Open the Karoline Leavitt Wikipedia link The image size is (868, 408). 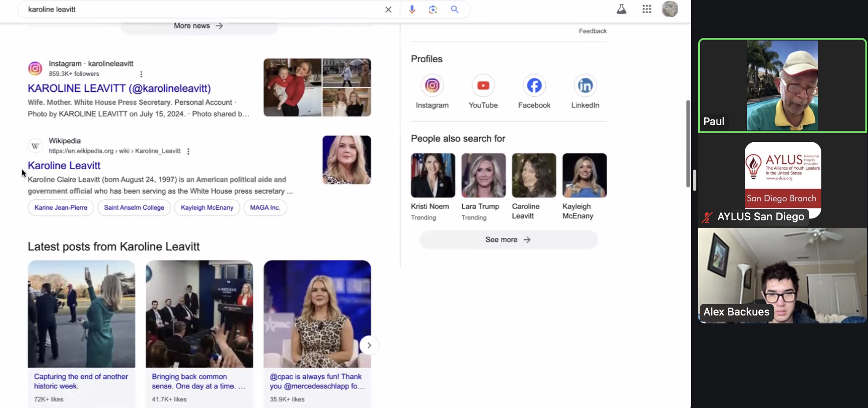click(64, 166)
